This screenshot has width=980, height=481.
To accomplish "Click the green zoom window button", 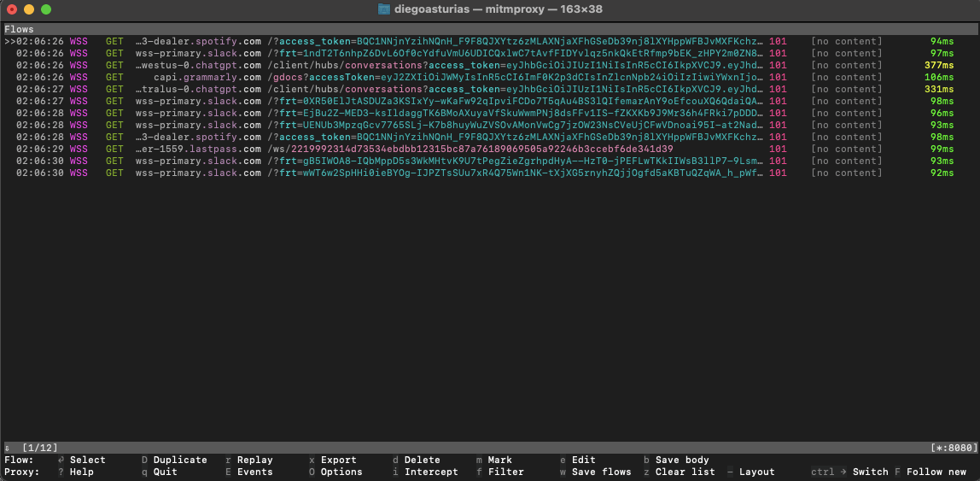I will (x=45, y=9).
